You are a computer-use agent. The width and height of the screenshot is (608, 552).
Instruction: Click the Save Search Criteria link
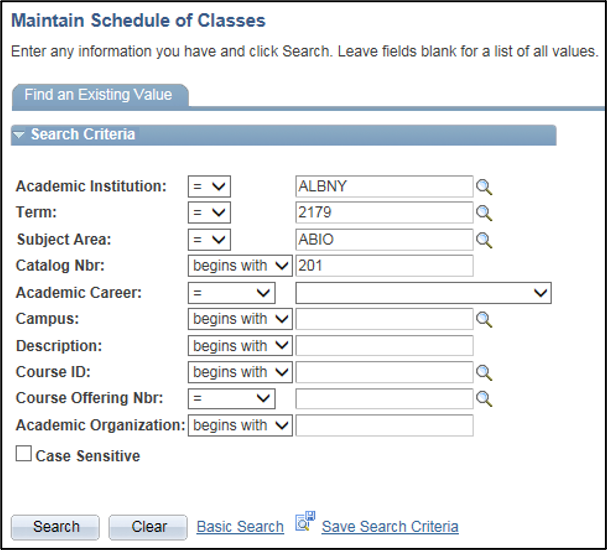tap(390, 527)
